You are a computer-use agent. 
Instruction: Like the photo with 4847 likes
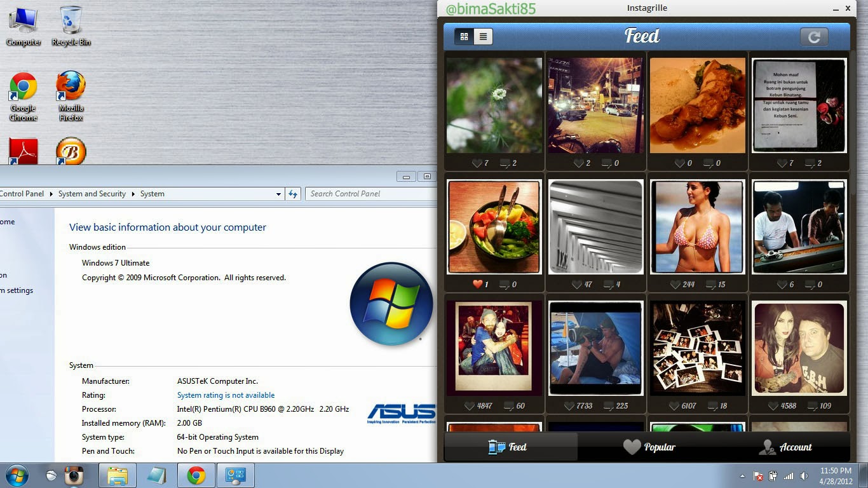[x=470, y=406]
